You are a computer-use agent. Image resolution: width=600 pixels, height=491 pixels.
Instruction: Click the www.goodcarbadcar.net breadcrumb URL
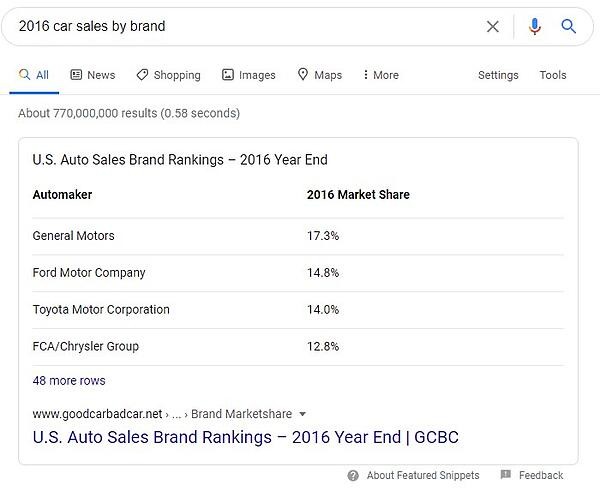(97, 414)
